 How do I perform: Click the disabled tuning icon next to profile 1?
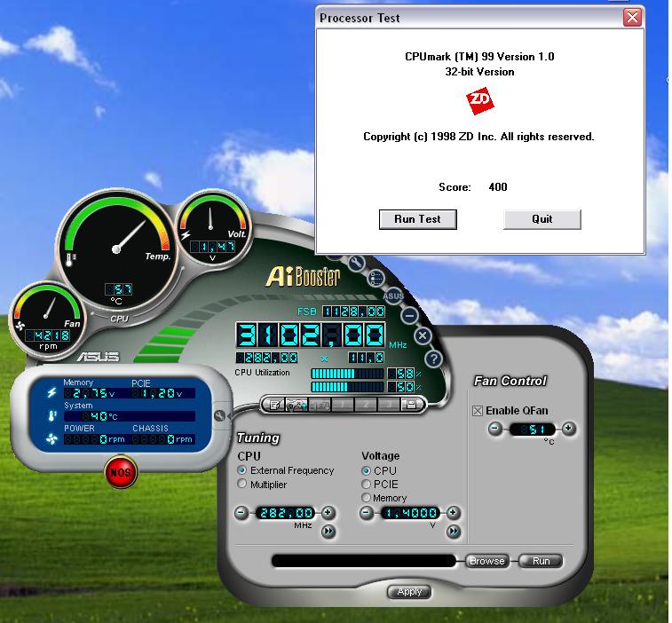pos(320,405)
